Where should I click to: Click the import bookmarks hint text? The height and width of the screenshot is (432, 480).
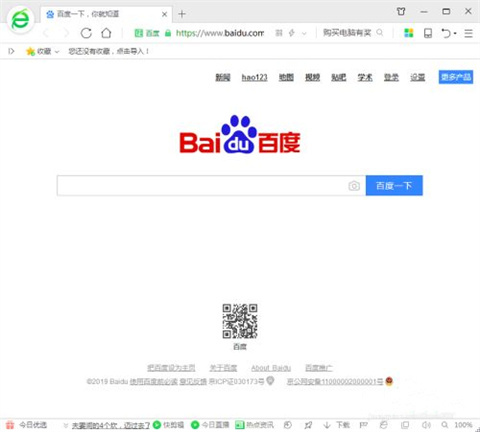pyautogui.click(x=109, y=51)
